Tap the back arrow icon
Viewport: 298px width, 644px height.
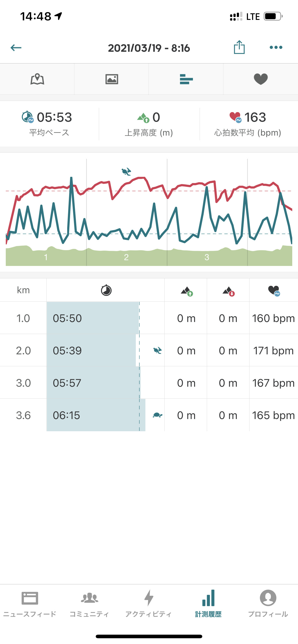point(16,47)
